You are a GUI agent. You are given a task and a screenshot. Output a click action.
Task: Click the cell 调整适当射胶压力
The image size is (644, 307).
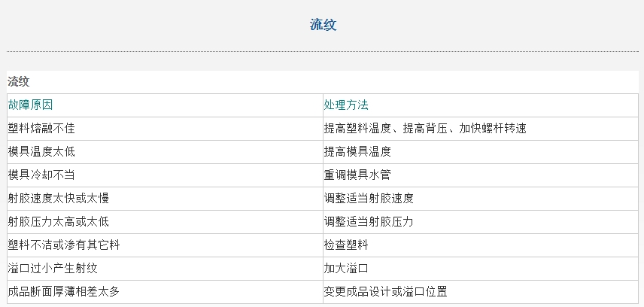(481, 222)
